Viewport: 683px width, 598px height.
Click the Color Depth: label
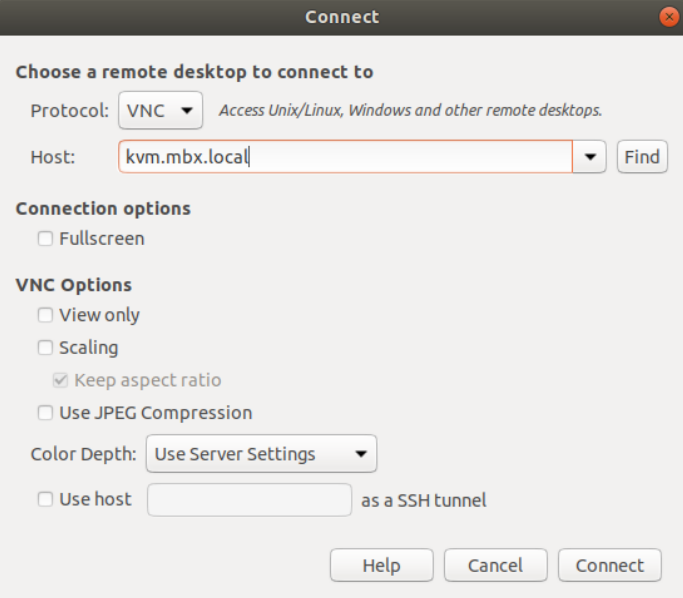click(x=83, y=454)
